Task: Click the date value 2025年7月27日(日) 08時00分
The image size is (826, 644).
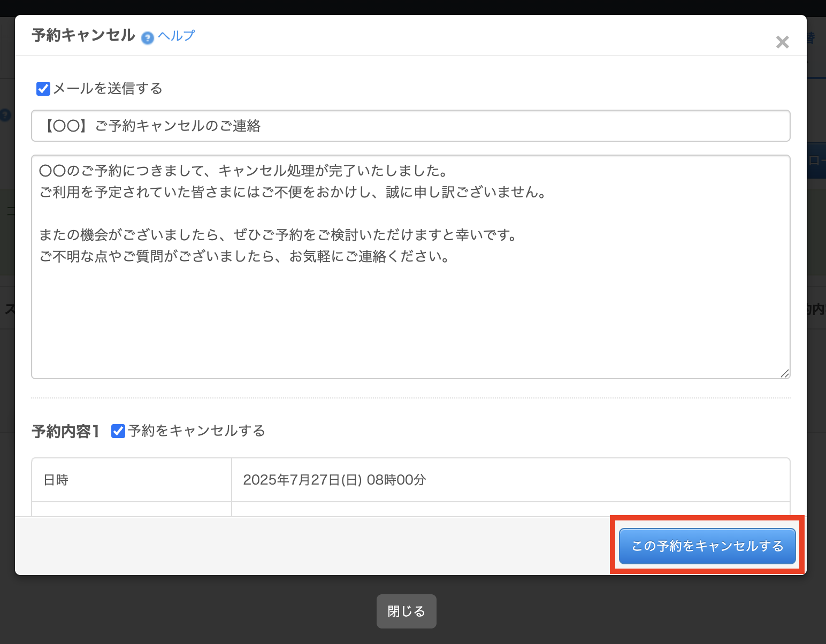Action: pos(334,480)
